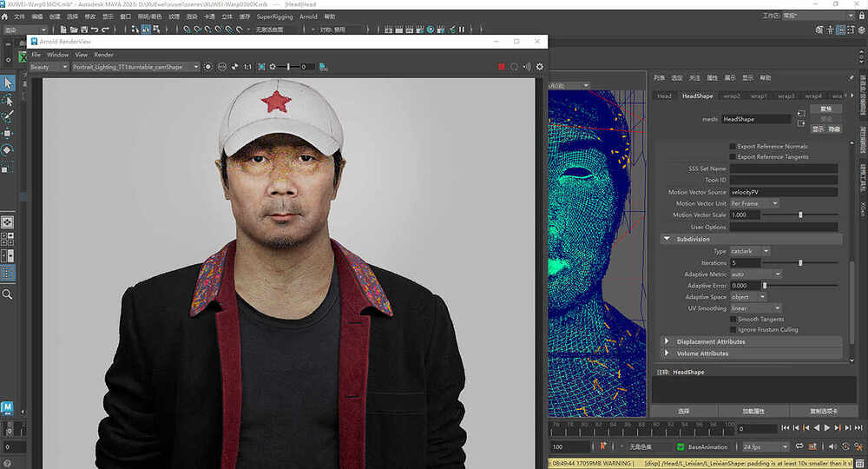Image resolution: width=868 pixels, height=469 pixels.
Task: Switch to single pane layout icon
Action: 8,222
